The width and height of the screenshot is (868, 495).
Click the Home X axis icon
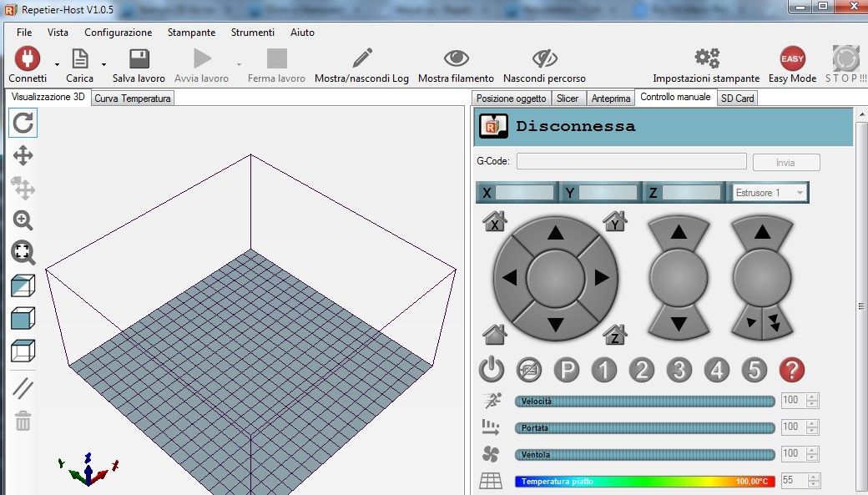coord(495,222)
